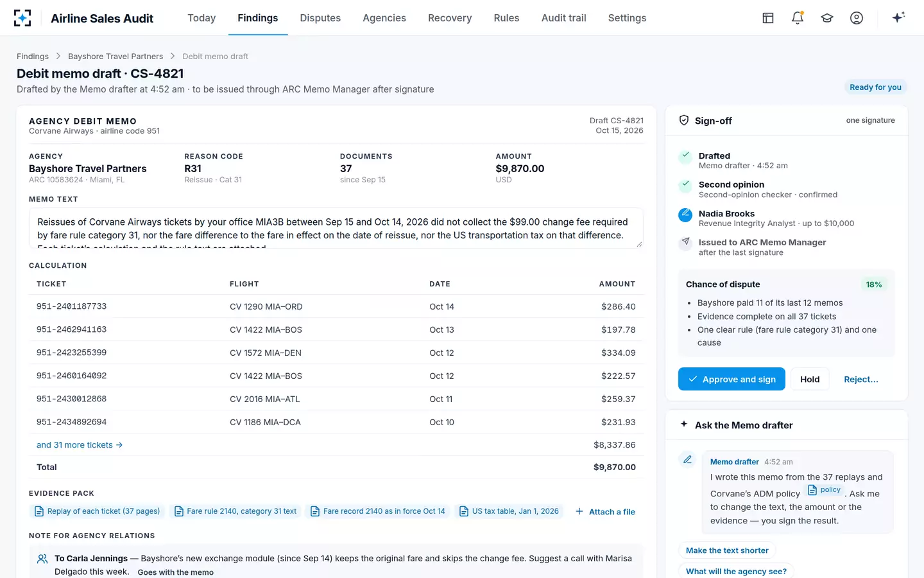This screenshot has width=924, height=578.
Task: Go to the Today tab
Action: pyautogui.click(x=201, y=18)
